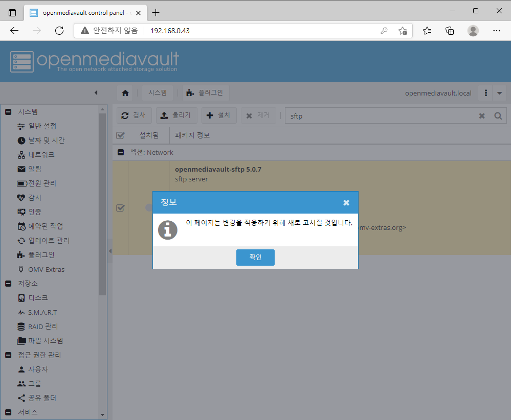Click the address bar URL 192.168.0.43
Image resolution: width=511 pixels, height=420 pixels.
pyautogui.click(x=170, y=31)
